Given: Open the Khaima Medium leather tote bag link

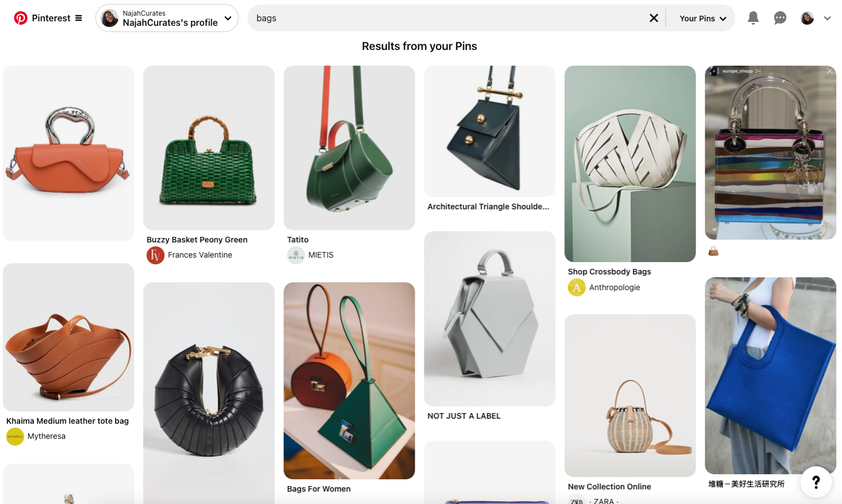Looking at the screenshot, I should click(67, 421).
